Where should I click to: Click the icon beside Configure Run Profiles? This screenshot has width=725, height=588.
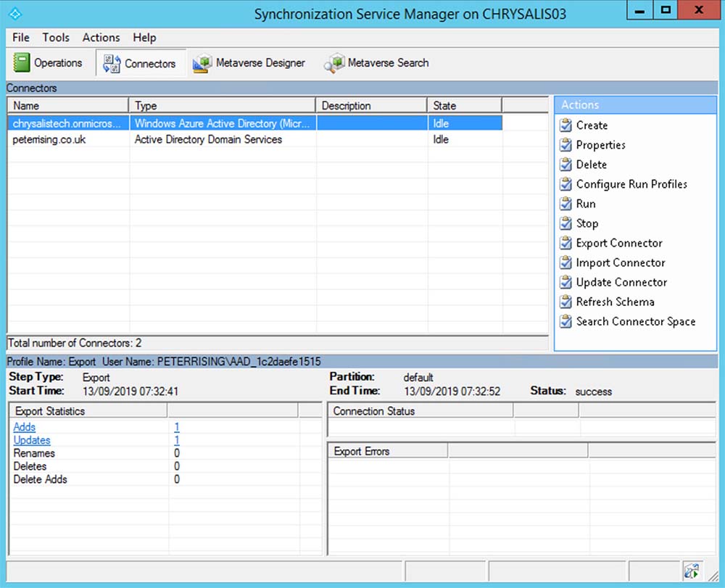click(x=566, y=184)
